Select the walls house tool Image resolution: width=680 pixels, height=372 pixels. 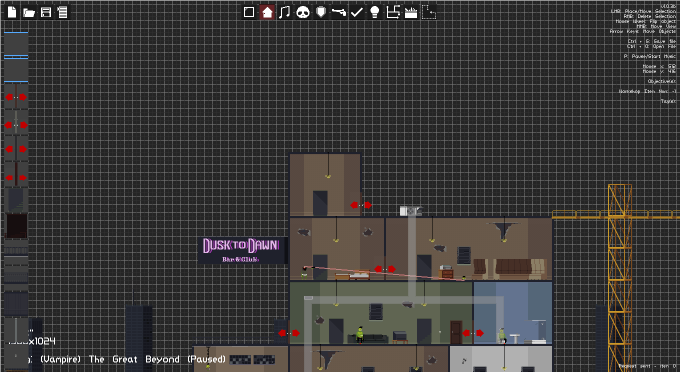pos(267,12)
